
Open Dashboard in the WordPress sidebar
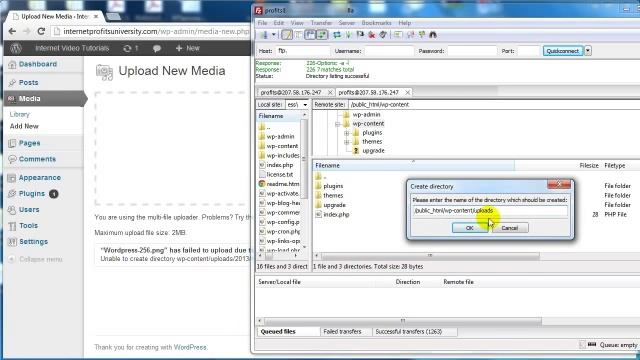[x=38, y=64]
